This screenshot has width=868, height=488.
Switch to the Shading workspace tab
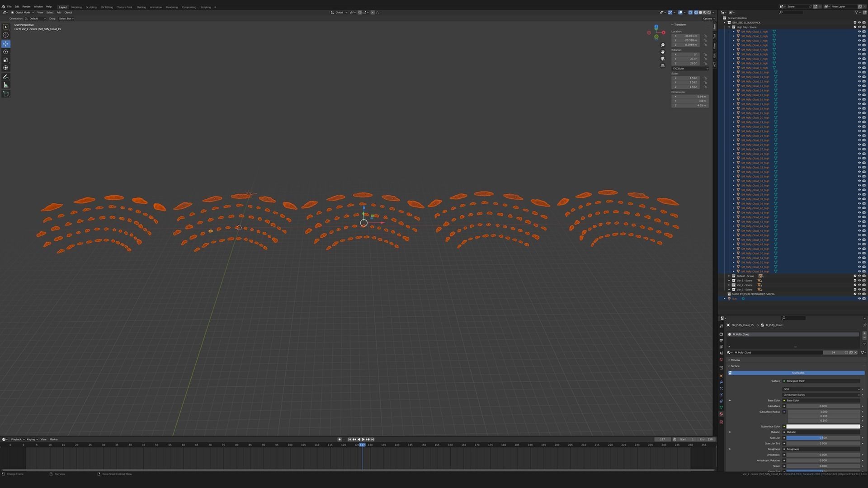(141, 7)
